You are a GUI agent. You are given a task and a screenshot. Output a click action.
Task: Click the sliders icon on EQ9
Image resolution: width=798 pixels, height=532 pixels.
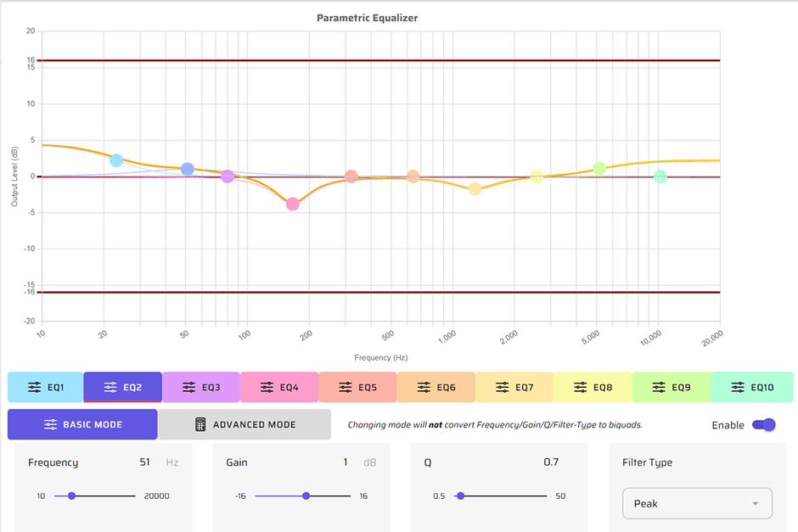point(659,387)
